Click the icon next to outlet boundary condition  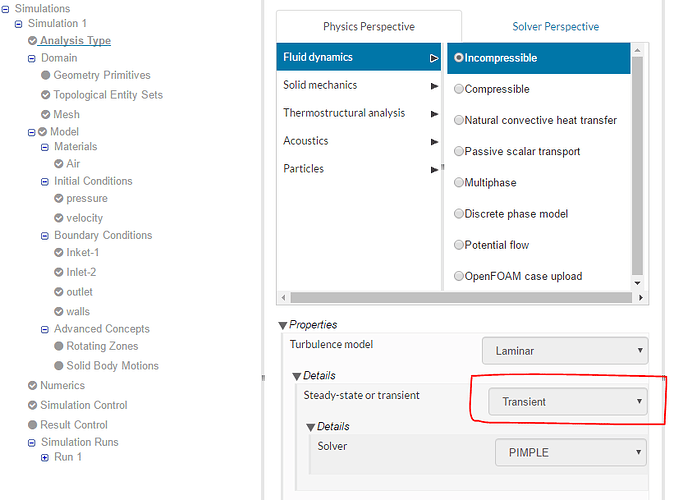pyautogui.click(x=58, y=292)
